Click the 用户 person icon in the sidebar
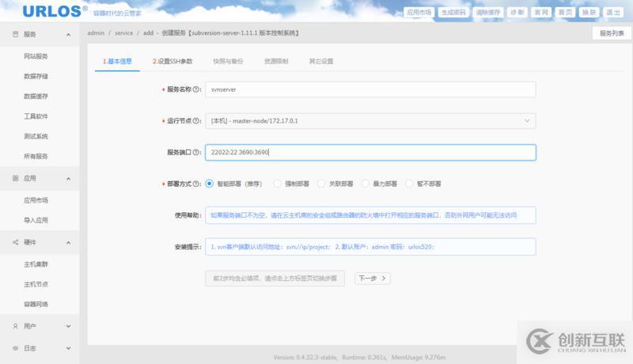633x364 pixels. [x=15, y=326]
